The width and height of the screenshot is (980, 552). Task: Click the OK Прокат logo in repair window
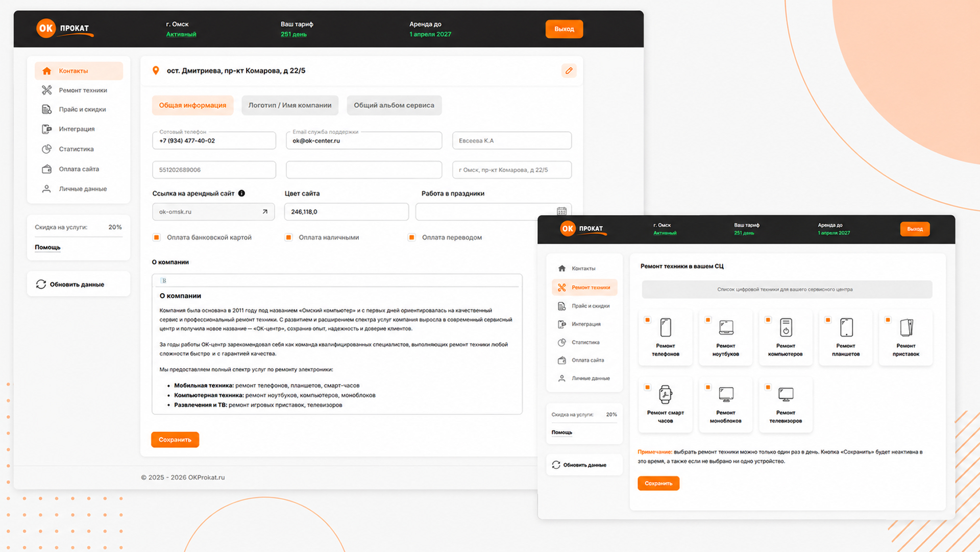pyautogui.click(x=583, y=229)
